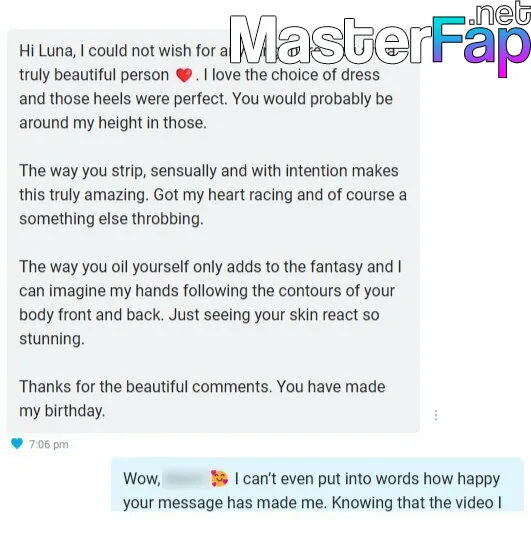Screen dimensions: 531x544
Task: Select the light blue reply bubble
Action: coord(317,484)
